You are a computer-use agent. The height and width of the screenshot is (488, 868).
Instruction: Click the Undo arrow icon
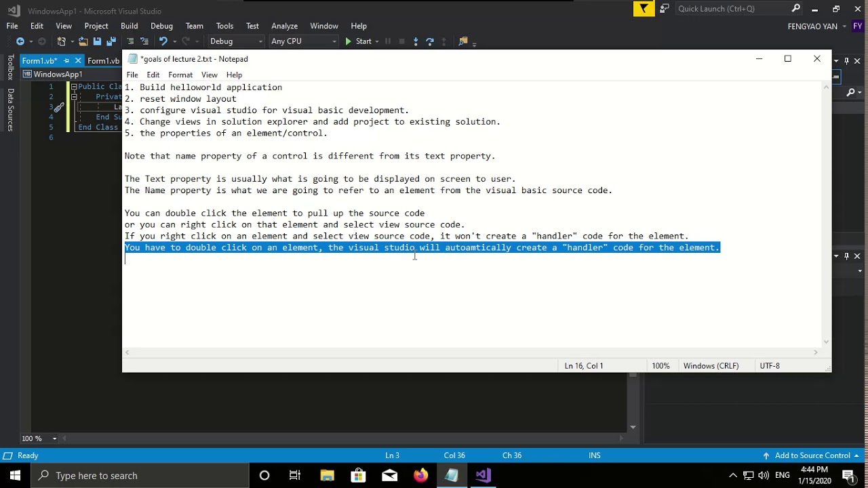(x=163, y=41)
